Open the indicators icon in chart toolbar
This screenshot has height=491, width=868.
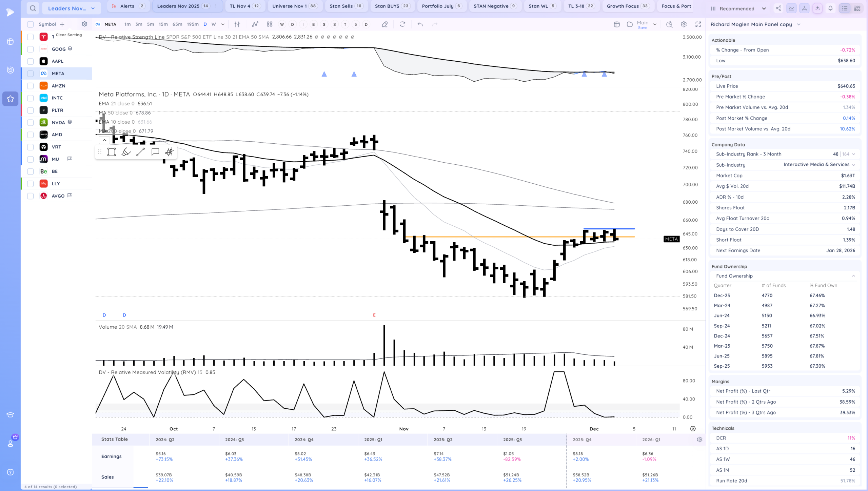(255, 24)
